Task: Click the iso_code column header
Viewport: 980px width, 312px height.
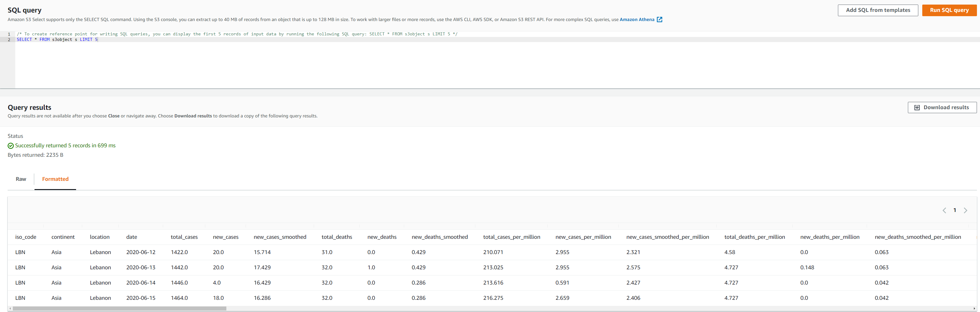Action: point(26,237)
